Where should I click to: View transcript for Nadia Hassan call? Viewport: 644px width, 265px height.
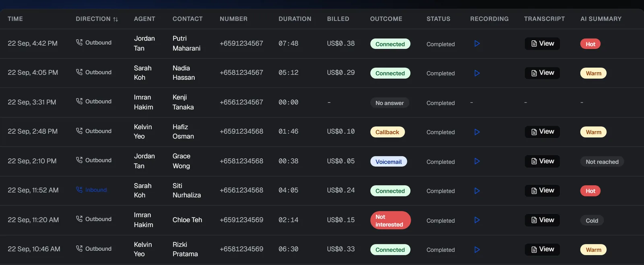542,73
